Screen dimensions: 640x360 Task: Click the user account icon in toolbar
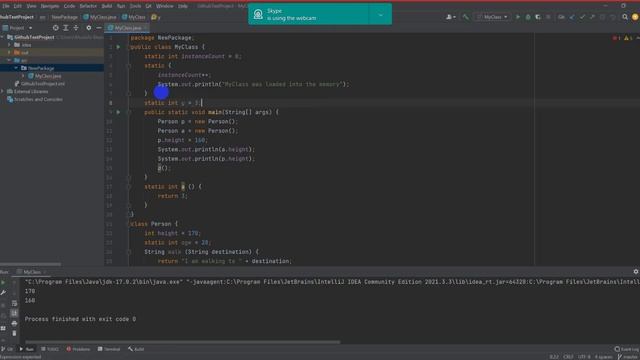[451, 17]
